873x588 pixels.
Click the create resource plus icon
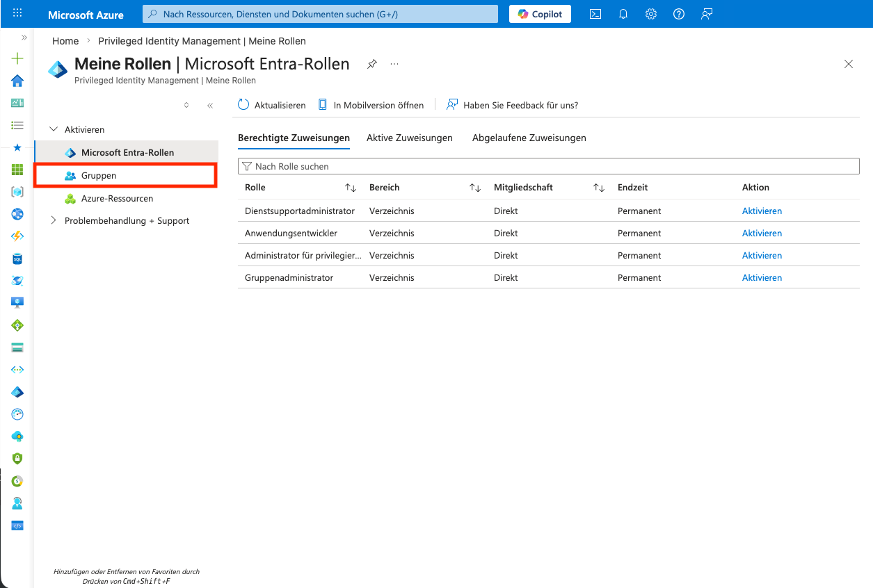coord(17,58)
